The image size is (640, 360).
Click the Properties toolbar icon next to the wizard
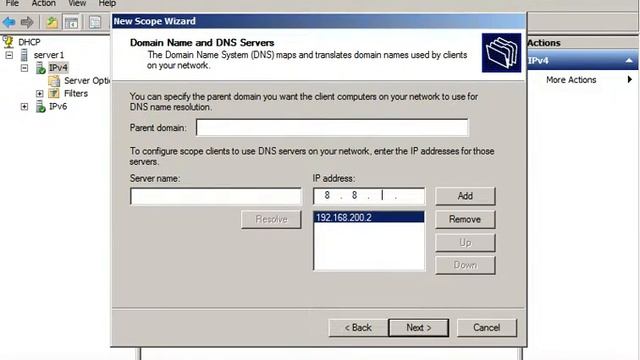pyautogui.click(x=95, y=22)
